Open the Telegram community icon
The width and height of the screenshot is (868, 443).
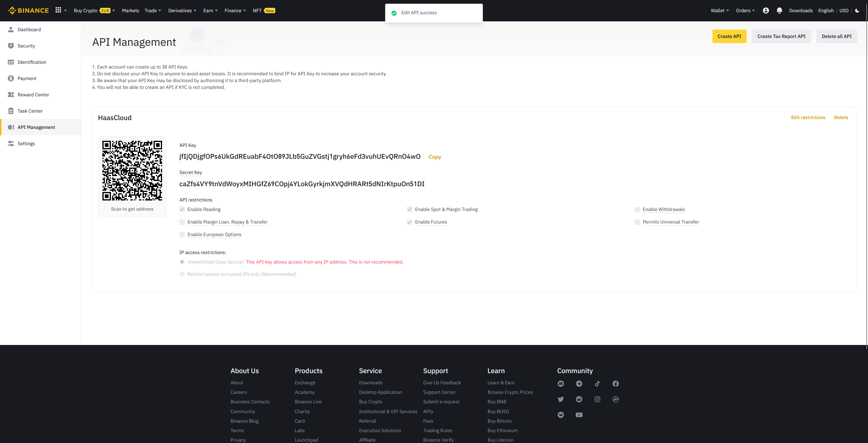point(579,384)
